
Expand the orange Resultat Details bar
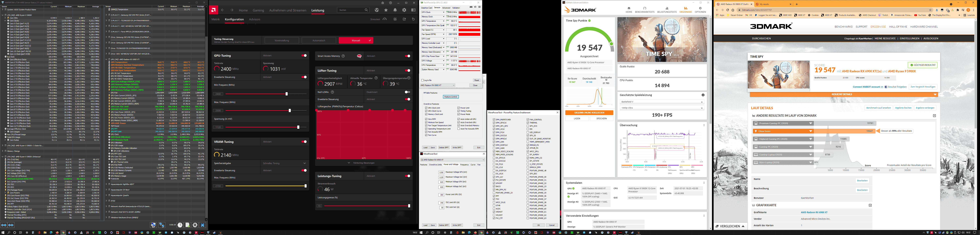(843, 94)
